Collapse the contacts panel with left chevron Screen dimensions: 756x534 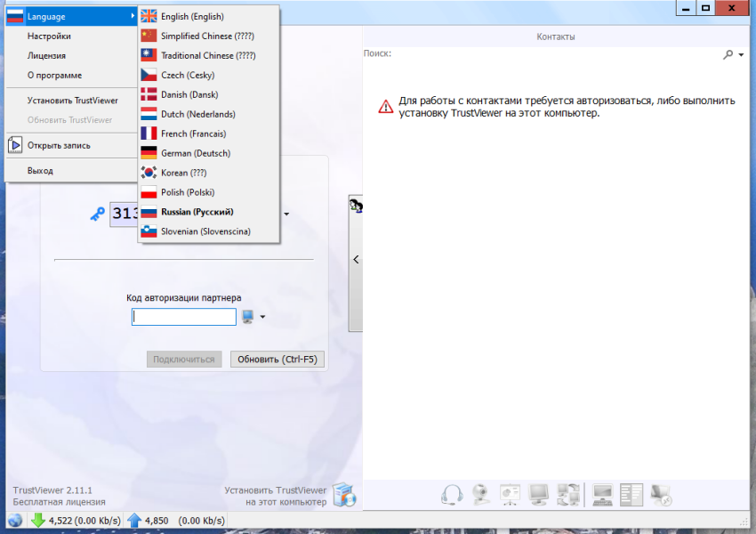pos(356,260)
